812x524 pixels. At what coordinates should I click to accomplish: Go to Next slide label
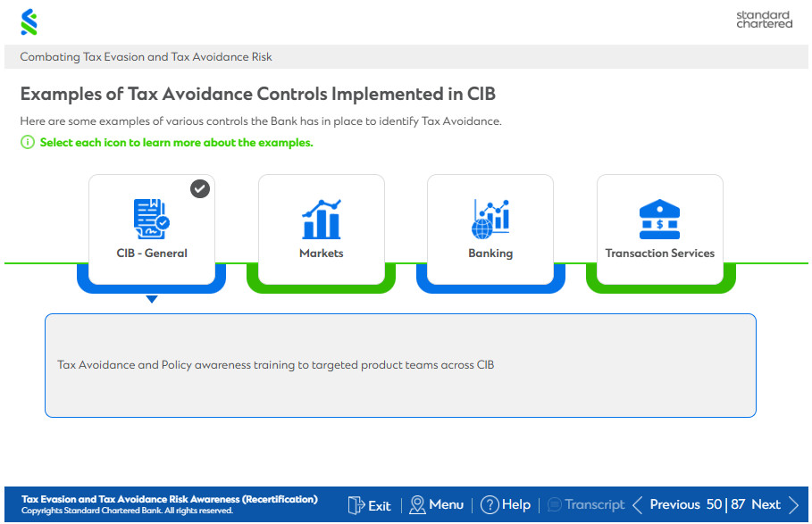click(x=766, y=505)
